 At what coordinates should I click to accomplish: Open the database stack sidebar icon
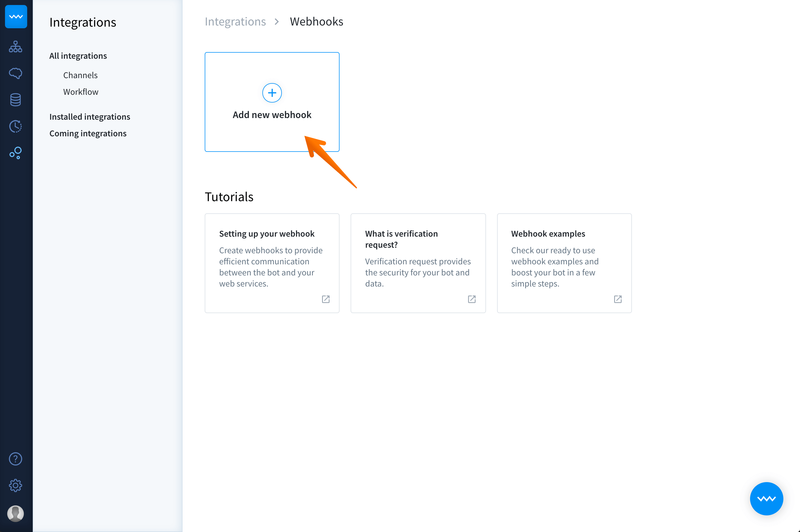click(16, 100)
